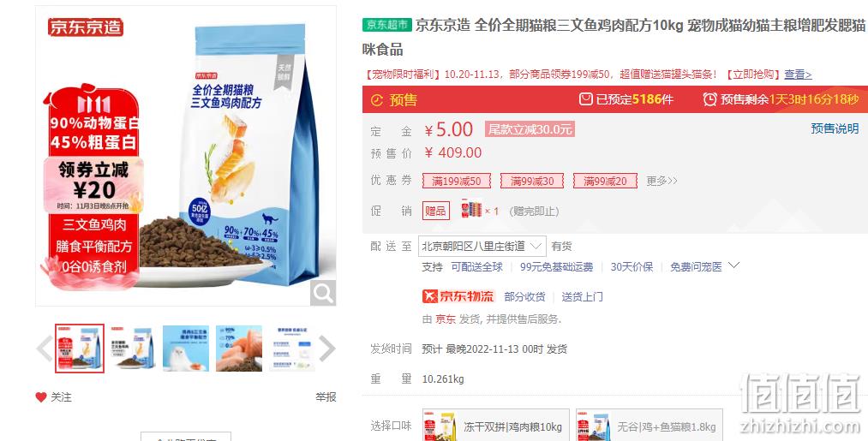Image resolution: width=868 pixels, height=441 pixels.
Task: Click the magnifier zoom icon on product image
Action: (323, 293)
